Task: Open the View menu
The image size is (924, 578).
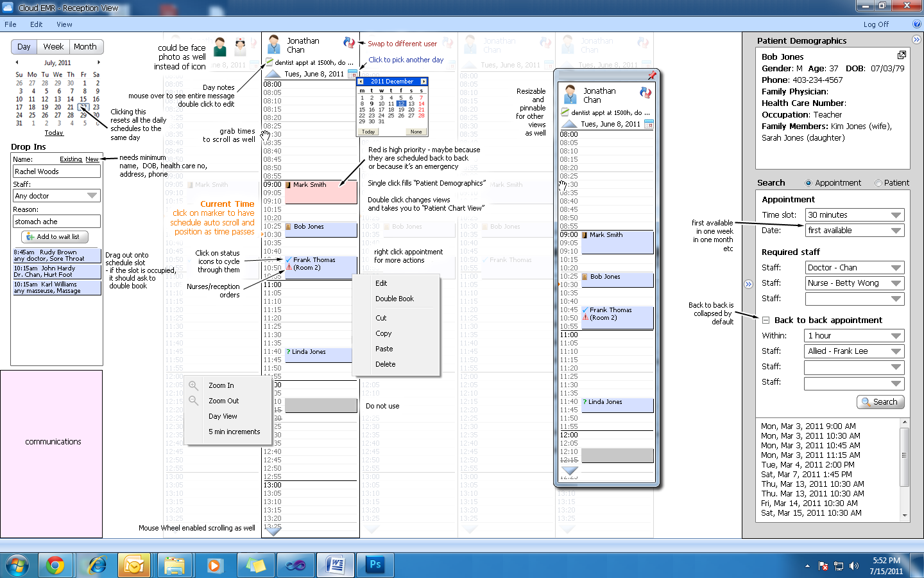Action: (64, 24)
